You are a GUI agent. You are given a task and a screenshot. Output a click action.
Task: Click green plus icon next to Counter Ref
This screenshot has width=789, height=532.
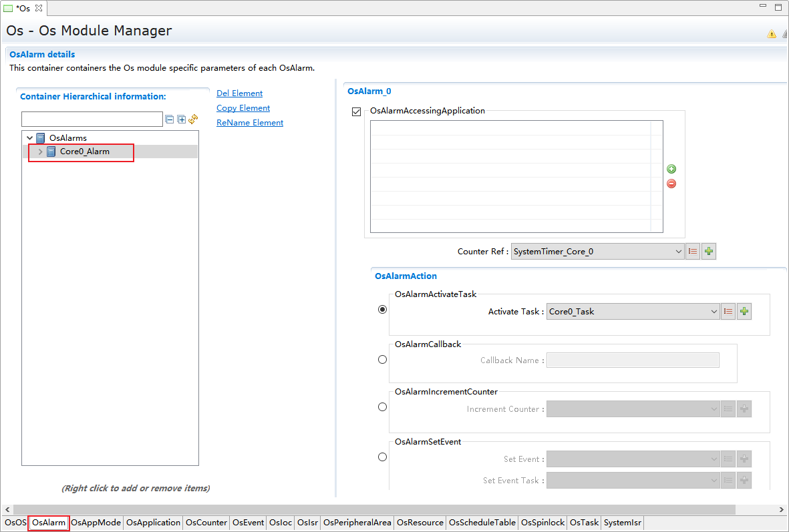(709, 252)
